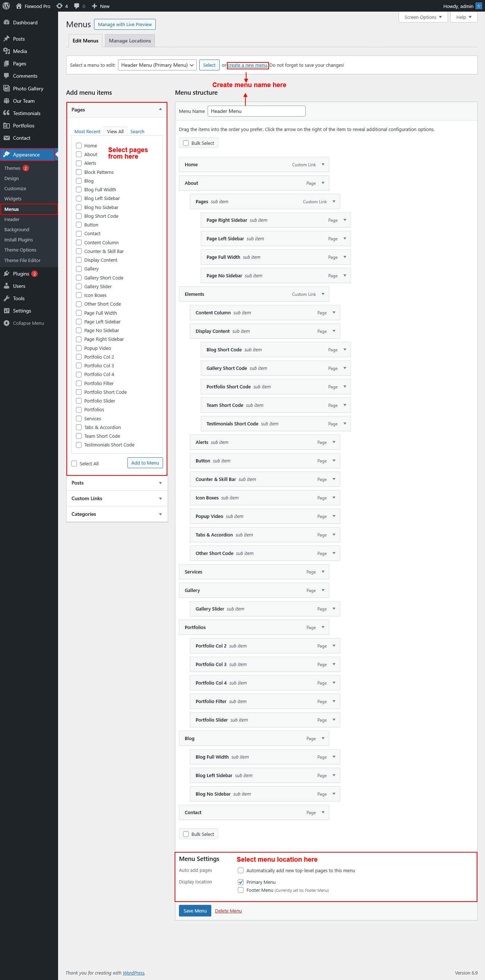
Task: Open the updates icon showing 4
Action: 59,6
